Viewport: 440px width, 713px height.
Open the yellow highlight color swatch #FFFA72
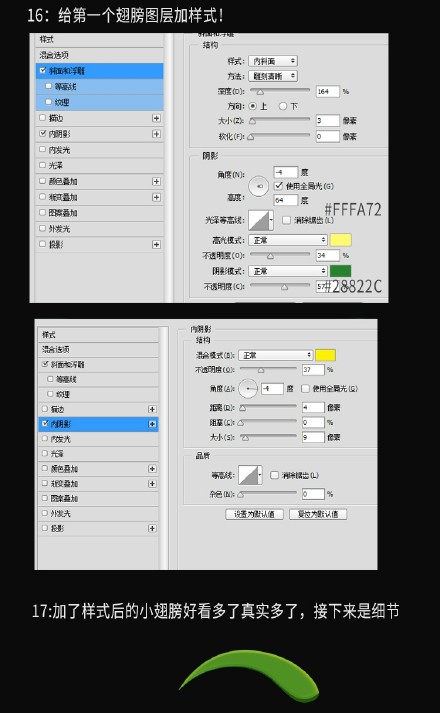point(340,240)
